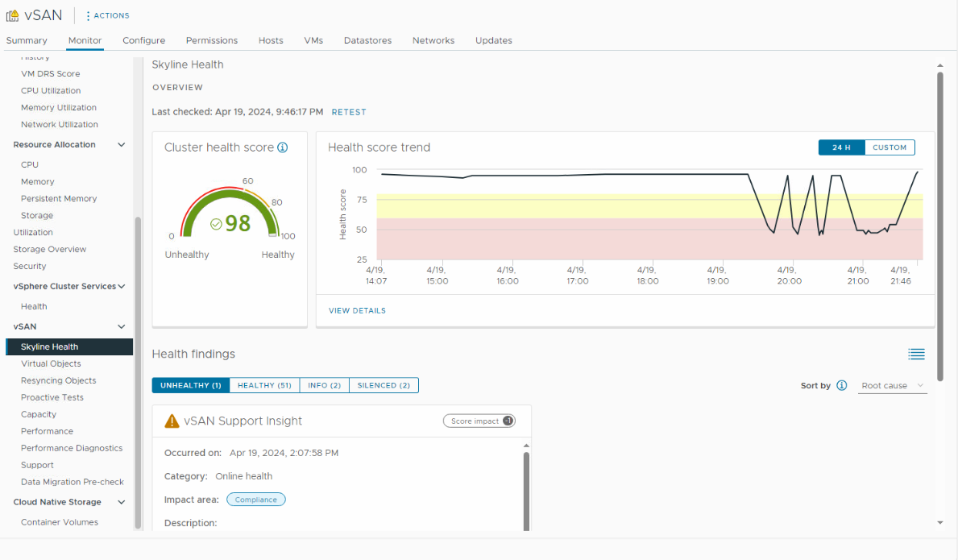
Task: Open Virtual Objects in sidebar
Action: point(51,364)
